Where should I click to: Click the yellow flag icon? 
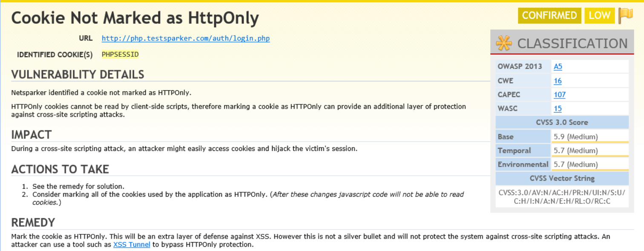(x=625, y=15)
